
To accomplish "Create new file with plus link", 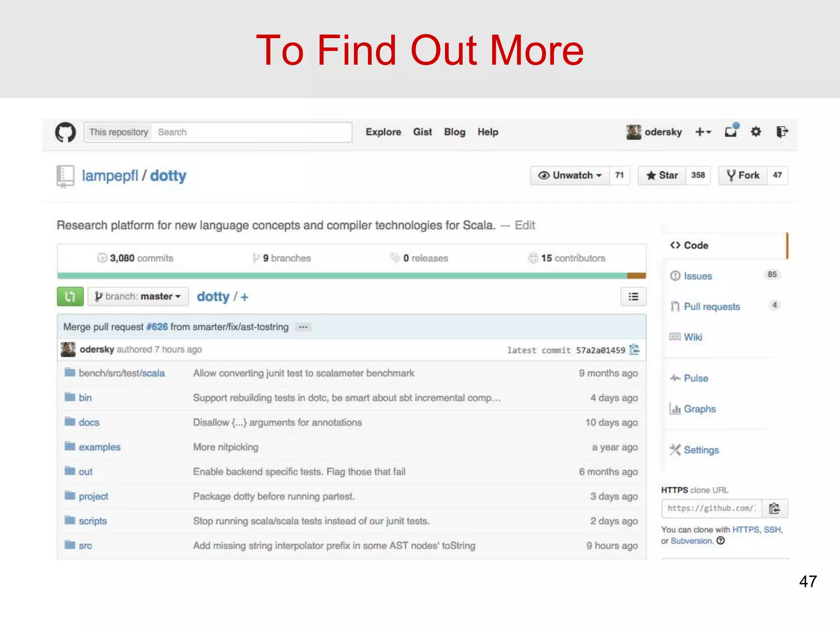I will coord(244,297).
